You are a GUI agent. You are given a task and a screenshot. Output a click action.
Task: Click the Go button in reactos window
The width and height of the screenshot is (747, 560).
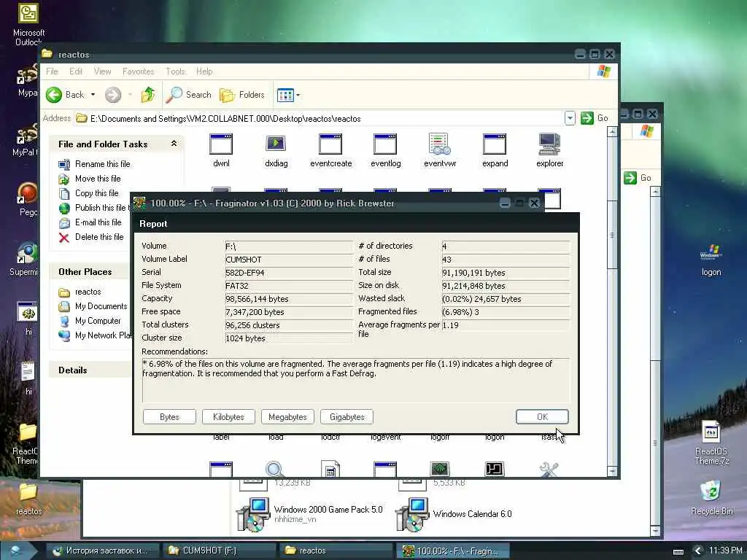click(x=595, y=118)
